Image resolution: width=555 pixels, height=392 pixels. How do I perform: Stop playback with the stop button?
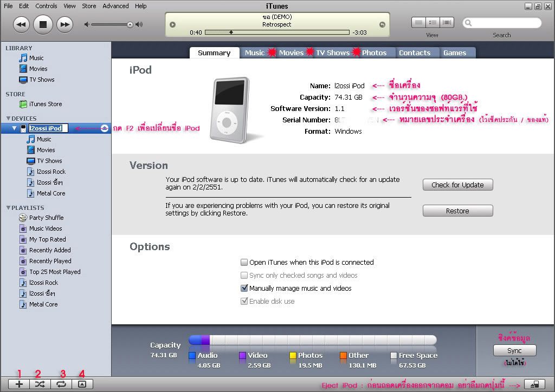tap(43, 24)
